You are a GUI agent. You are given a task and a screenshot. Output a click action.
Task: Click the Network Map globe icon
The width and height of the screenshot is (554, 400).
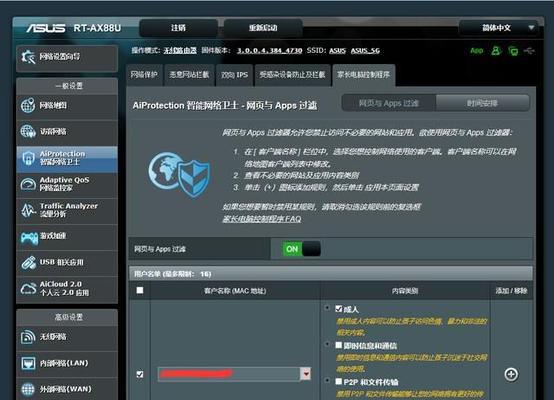[x=28, y=105]
